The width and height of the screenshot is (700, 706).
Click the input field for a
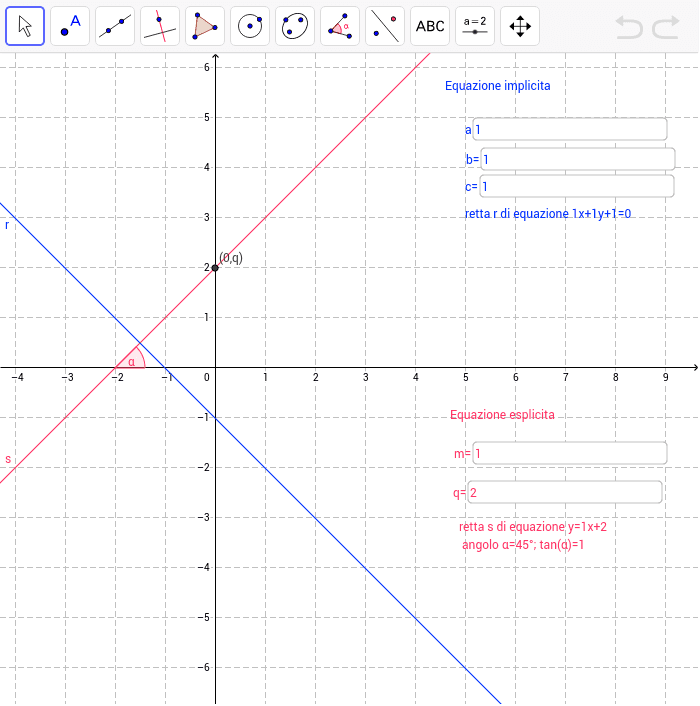[569, 130]
